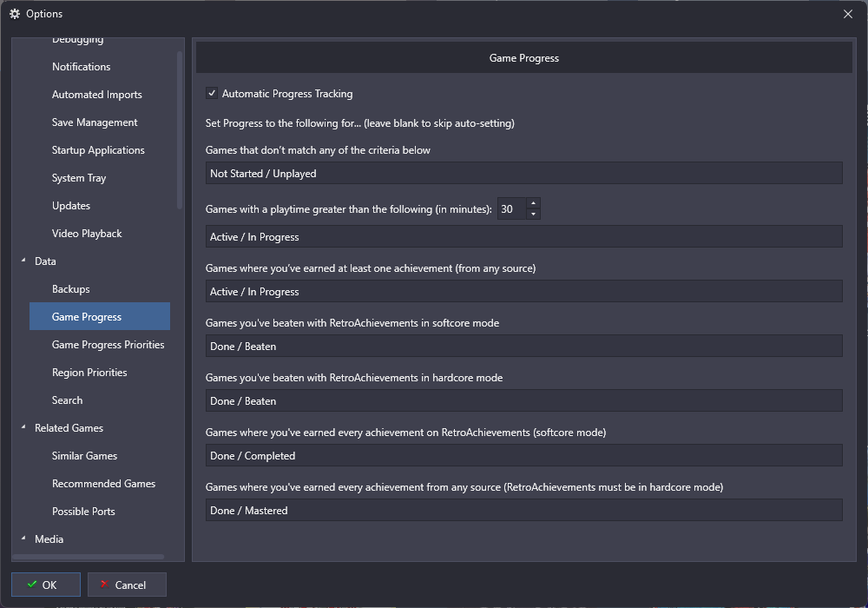868x608 pixels.
Task: Select Possible Ports in the sidebar
Action: pyautogui.click(x=83, y=512)
